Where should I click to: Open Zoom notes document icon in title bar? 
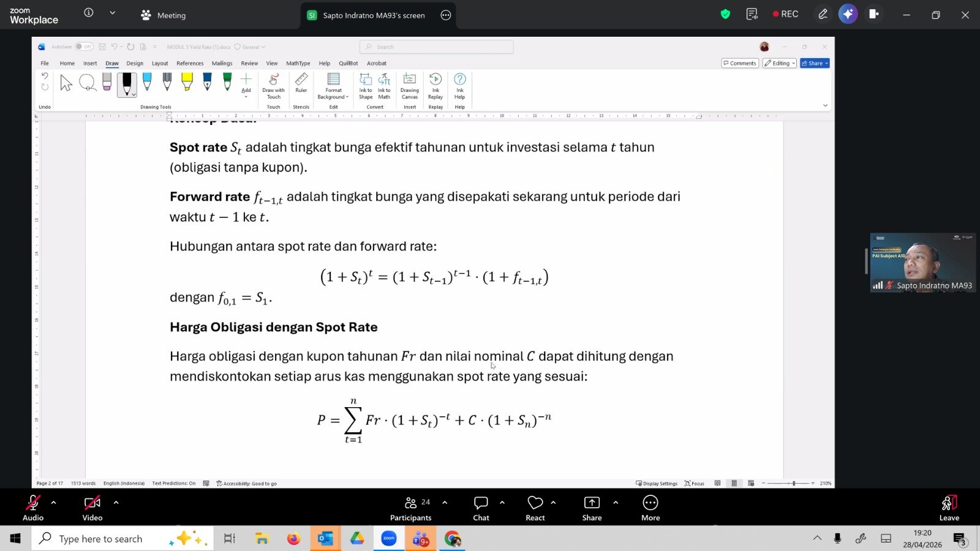pyautogui.click(x=752, y=14)
